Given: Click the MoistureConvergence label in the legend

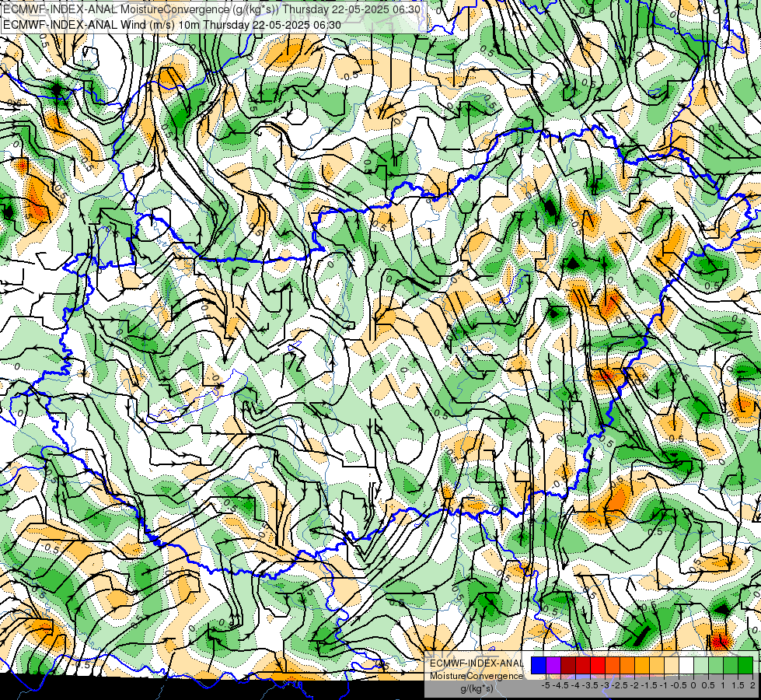Looking at the screenshot, I should tap(476, 676).
